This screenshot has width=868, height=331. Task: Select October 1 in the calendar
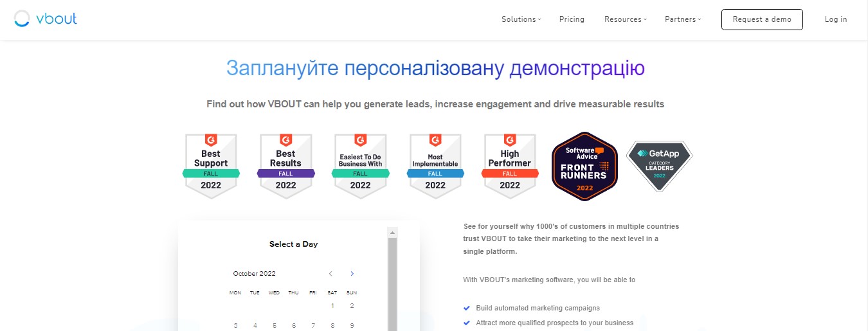click(332, 306)
